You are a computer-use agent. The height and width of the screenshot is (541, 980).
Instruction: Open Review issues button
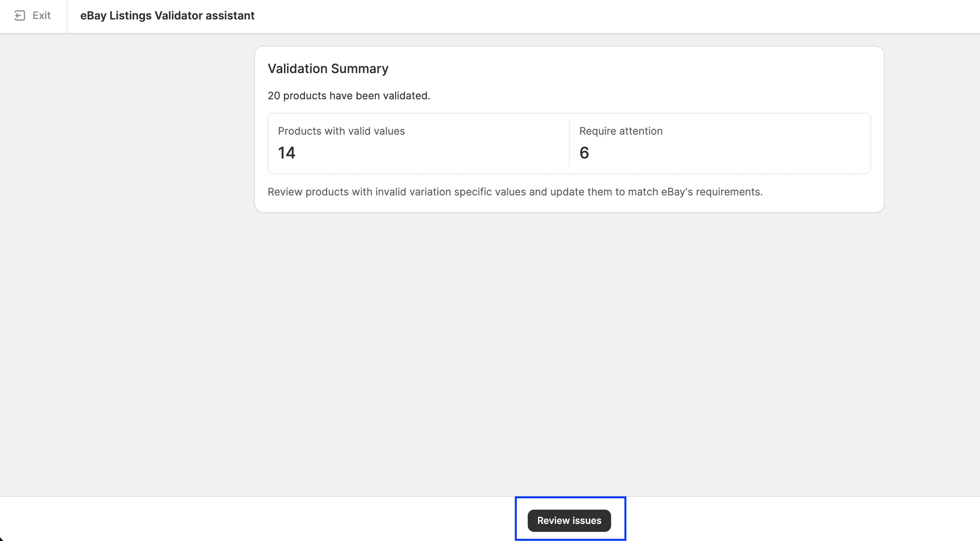click(x=569, y=520)
